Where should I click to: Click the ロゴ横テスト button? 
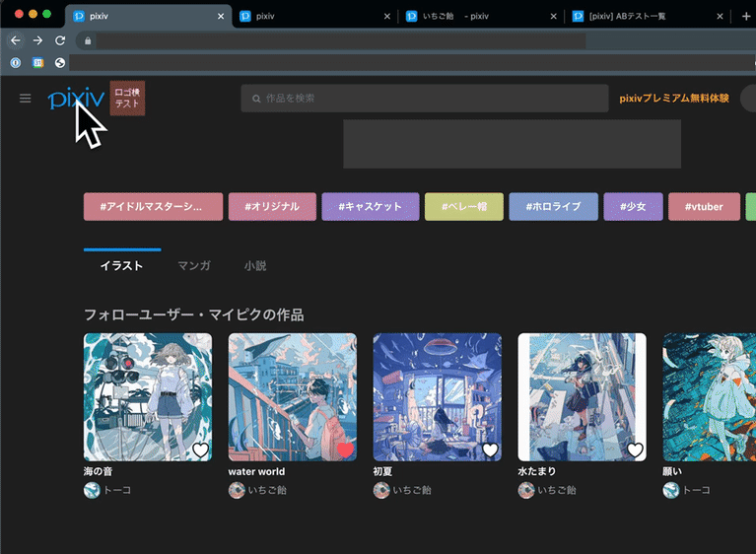pos(127,99)
